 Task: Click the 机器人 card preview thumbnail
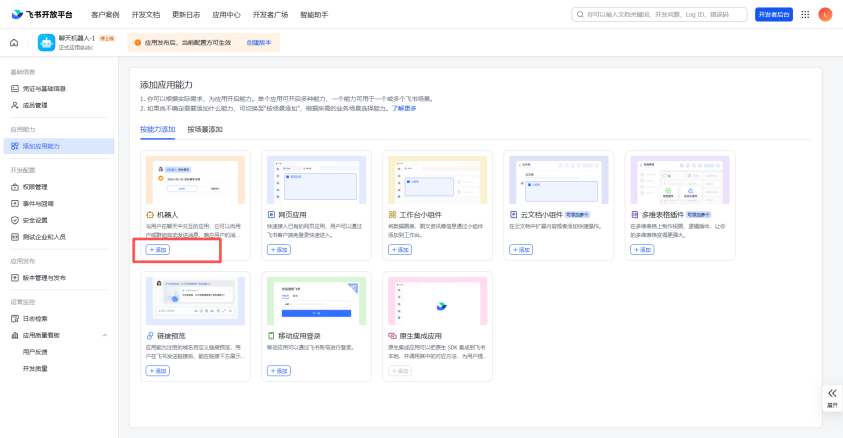195,180
